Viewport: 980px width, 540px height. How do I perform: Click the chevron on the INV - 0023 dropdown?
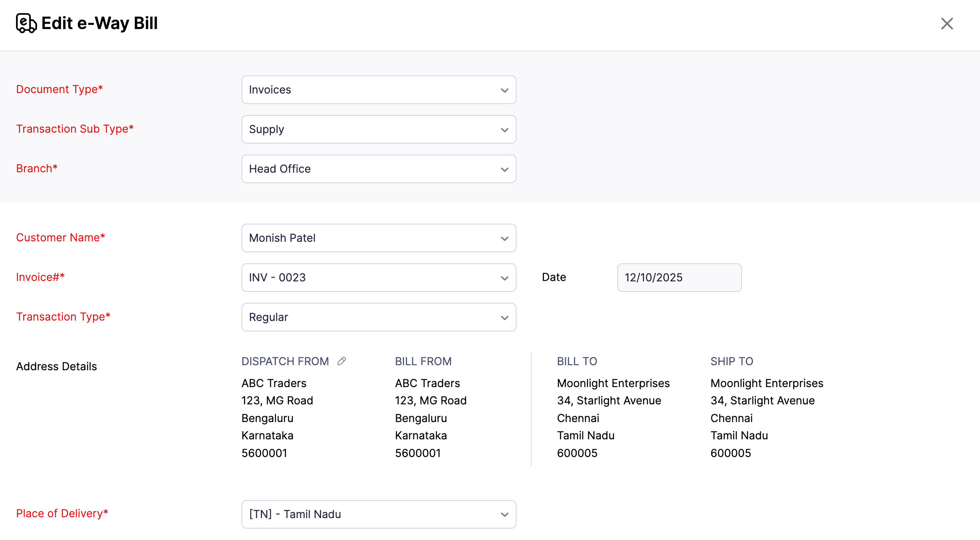coord(504,278)
